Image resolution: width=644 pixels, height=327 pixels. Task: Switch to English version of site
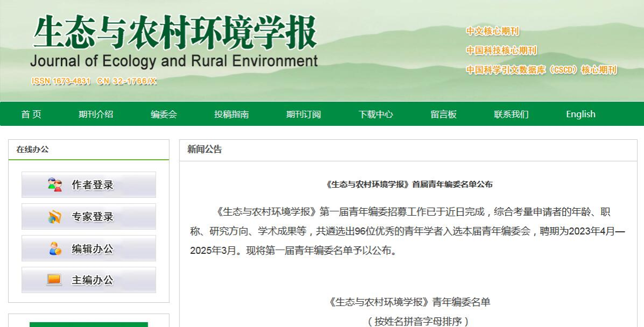(580, 114)
